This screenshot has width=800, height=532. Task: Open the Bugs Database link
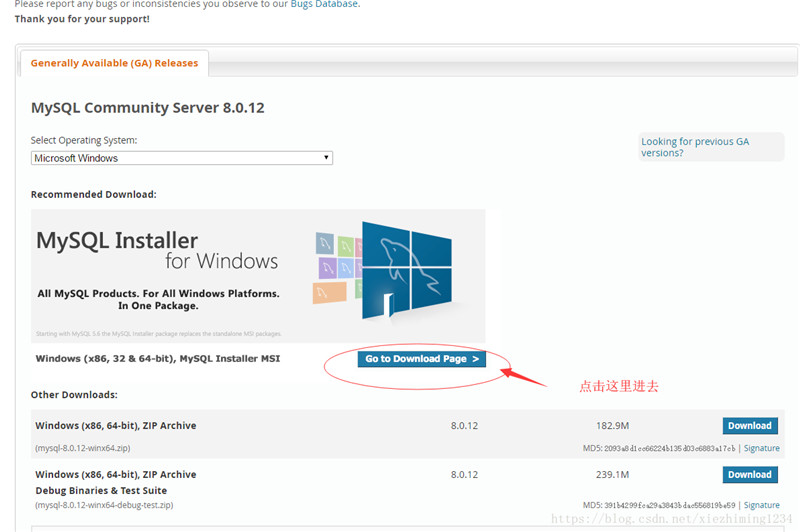pyautogui.click(x=322, y=4)
